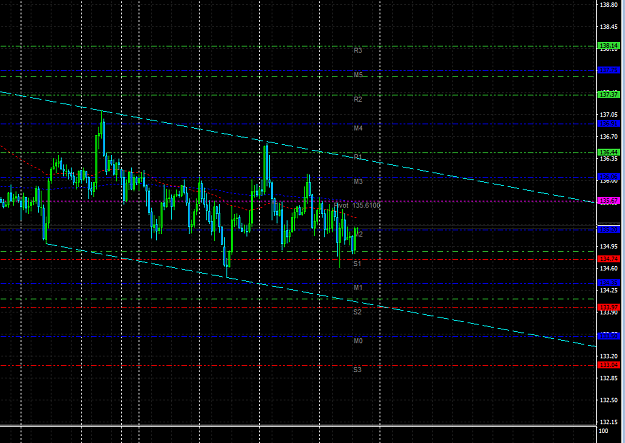Click the R1 pivot level label
Viewport: 625px width, 443px height.
[x=358, y=157]
